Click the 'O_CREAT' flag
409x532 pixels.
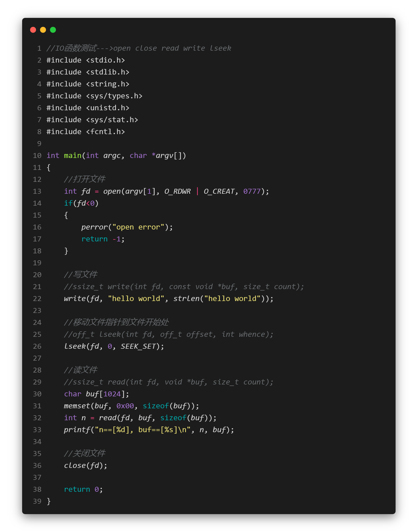coord(219,191)
